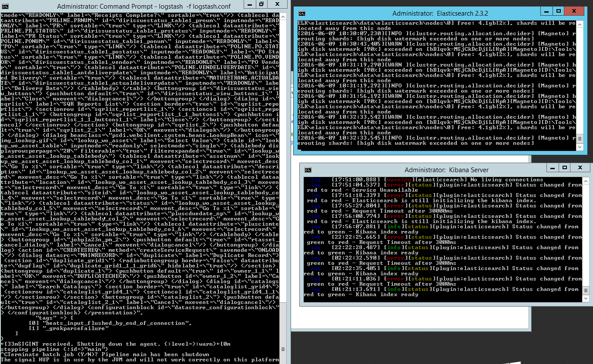Click Elasticsearch timestamp '[2016-06-09 10:30:07,230]'
Screen dimensions: 593x364
[x=341, y=33]
